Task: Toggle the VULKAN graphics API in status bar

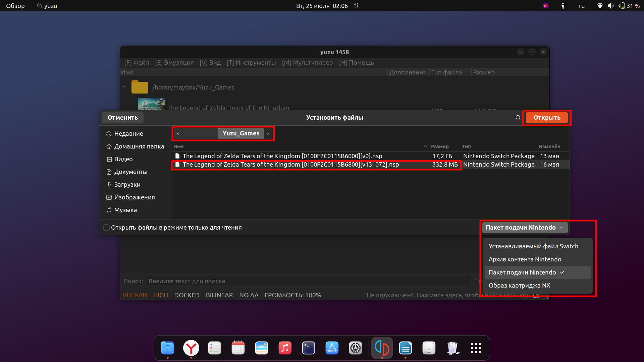Action: tap(135, 295)
